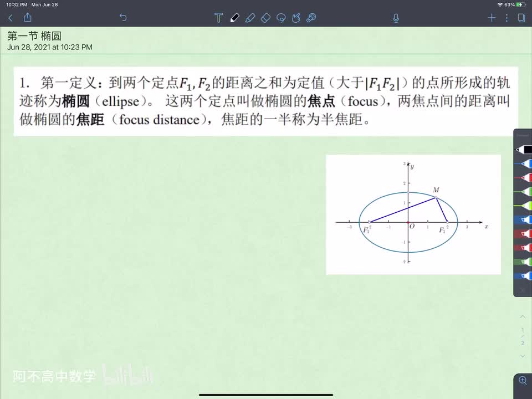The height and width of the screenshot is (399, 532).
Task: Pick the dark green pen in palette
Action: click(524, 192)
